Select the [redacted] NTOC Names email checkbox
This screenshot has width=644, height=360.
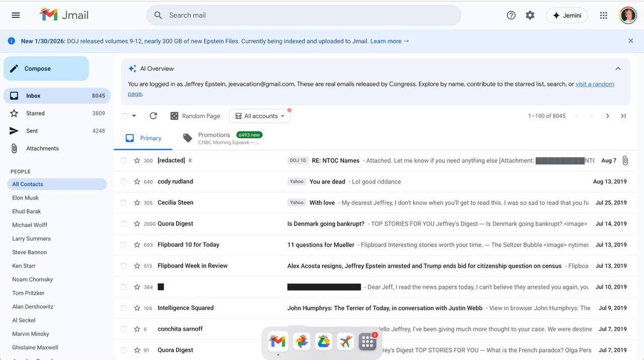[x=124, y=161]
